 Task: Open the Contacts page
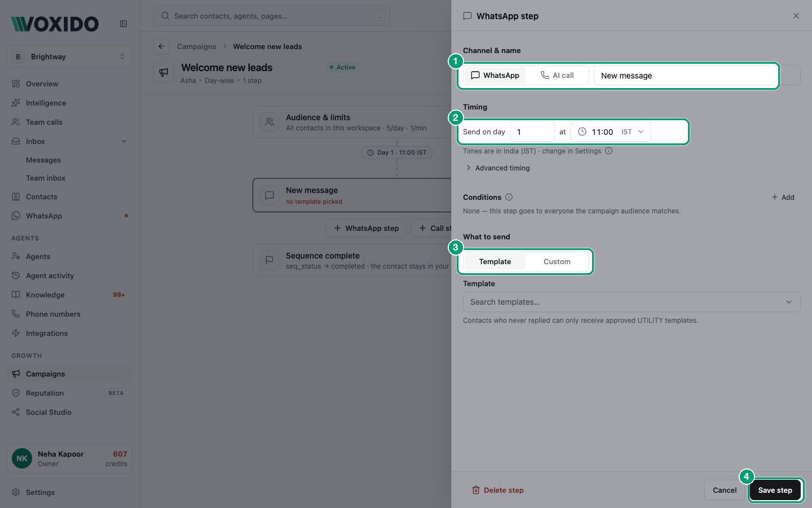70,196
